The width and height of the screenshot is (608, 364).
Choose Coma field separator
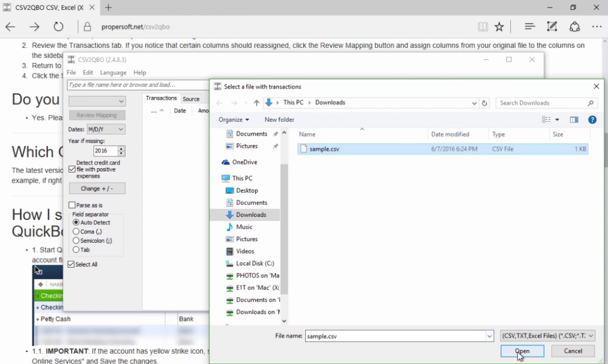(76, 231)
